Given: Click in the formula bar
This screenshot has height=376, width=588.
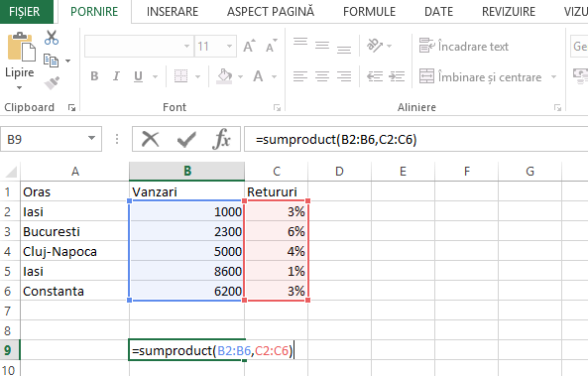Looking at the screenshot, I should coord(416,140).
